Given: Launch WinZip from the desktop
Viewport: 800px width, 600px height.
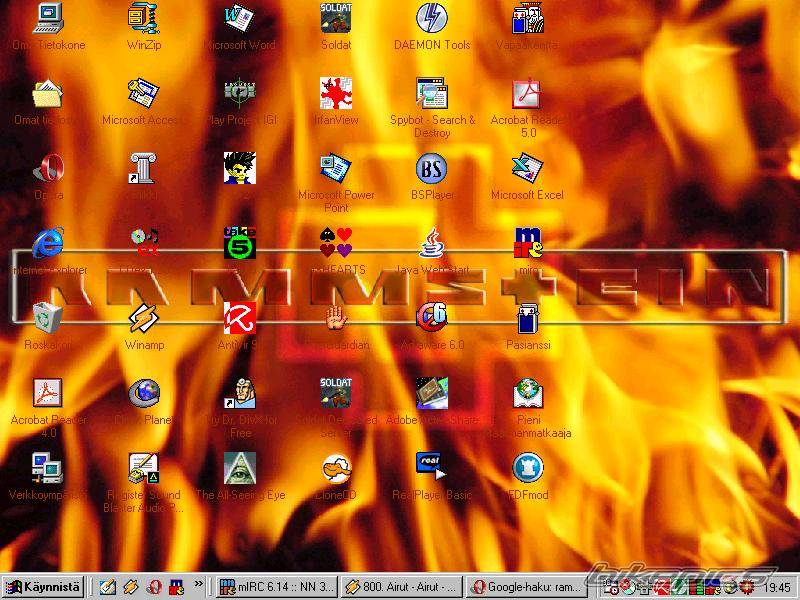Looking at the screenshot, I should 144,18.
